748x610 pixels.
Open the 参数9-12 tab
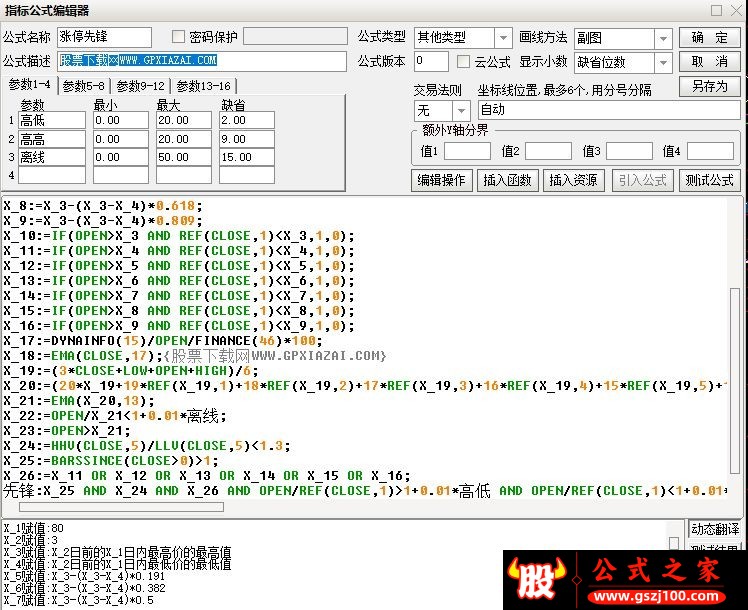[141, 86]
